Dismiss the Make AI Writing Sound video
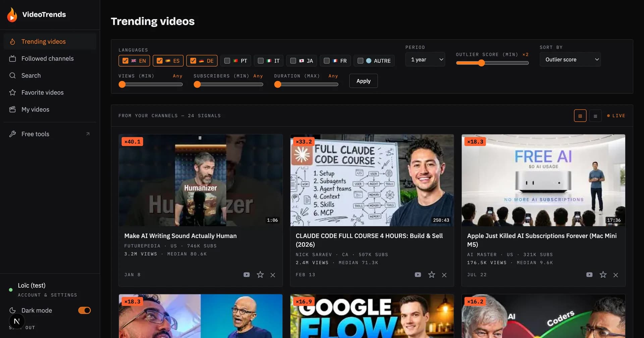Screen dimensions: 644x338 [x=273, y=275]
